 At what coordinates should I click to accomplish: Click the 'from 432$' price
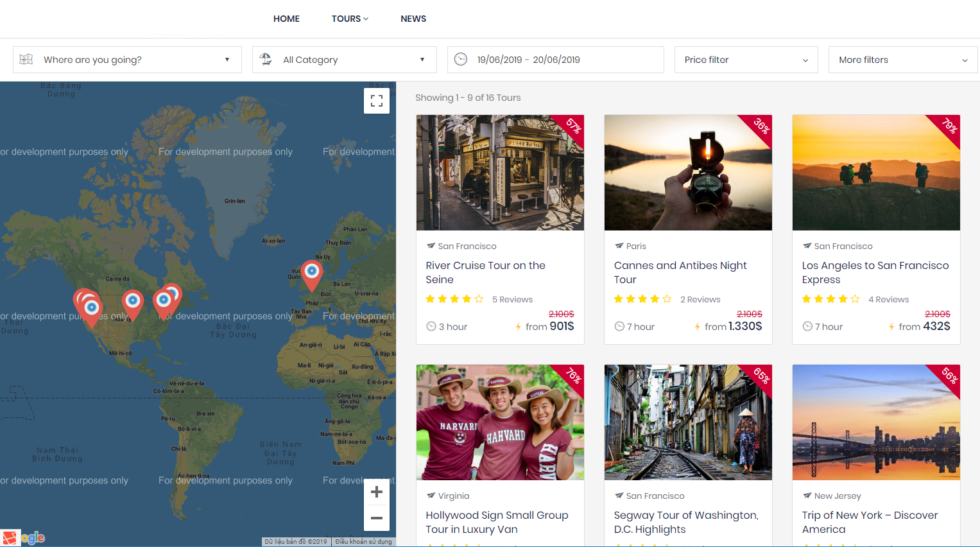coord(924,326)
